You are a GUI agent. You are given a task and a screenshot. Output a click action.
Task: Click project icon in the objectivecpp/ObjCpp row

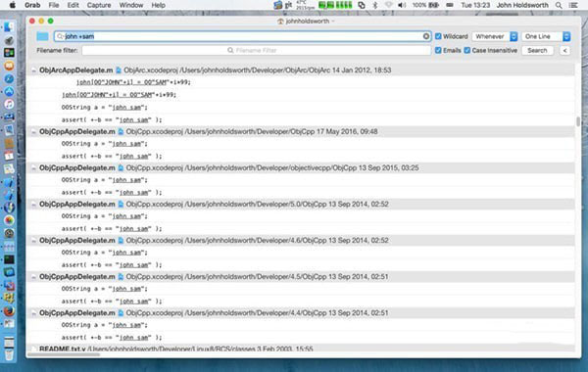[x=121, y=167]
